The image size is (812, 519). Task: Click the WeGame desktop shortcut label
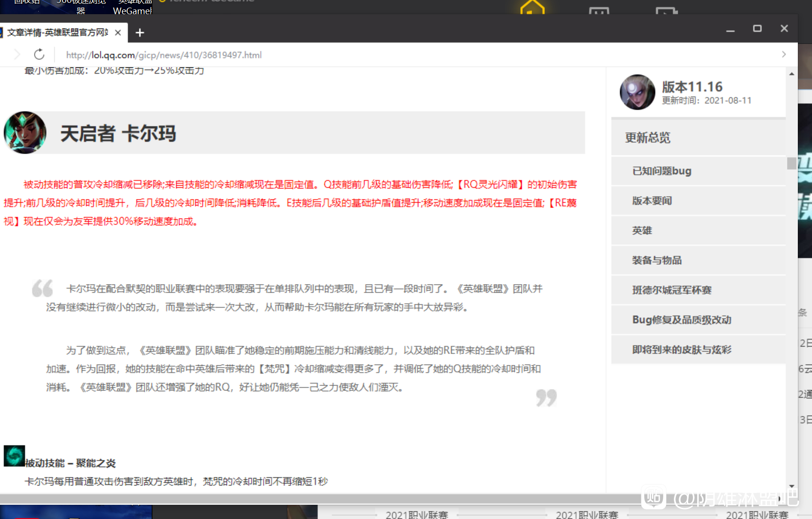(133, 10)
